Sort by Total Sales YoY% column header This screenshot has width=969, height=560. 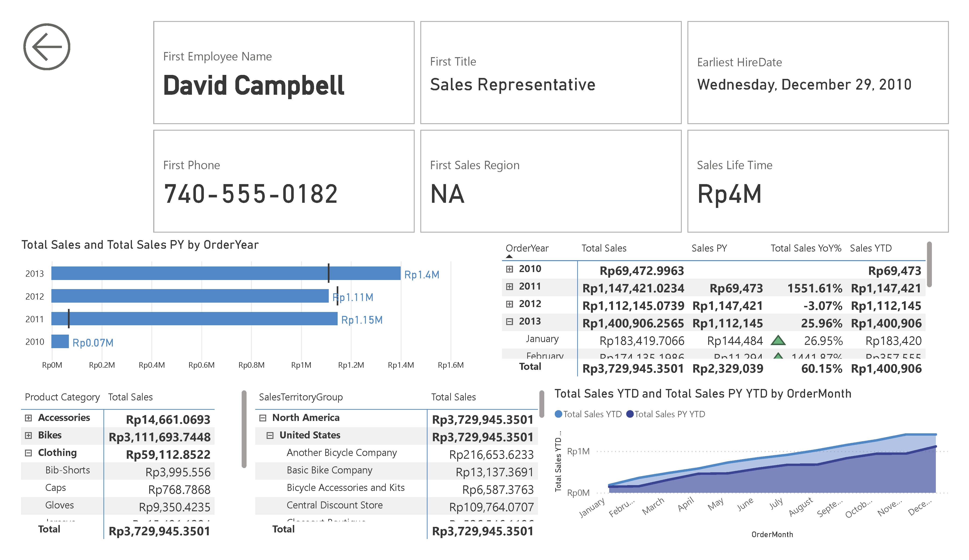point(806,248)
